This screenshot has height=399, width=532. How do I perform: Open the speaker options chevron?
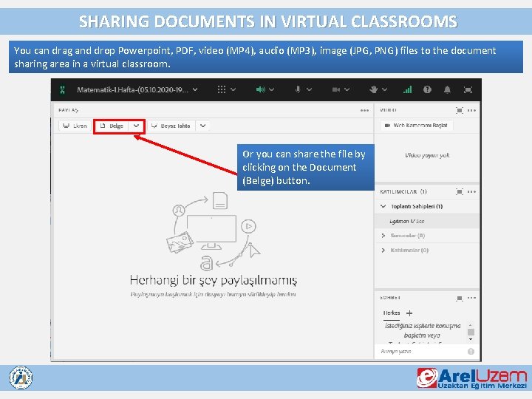(x=272, y=89)
